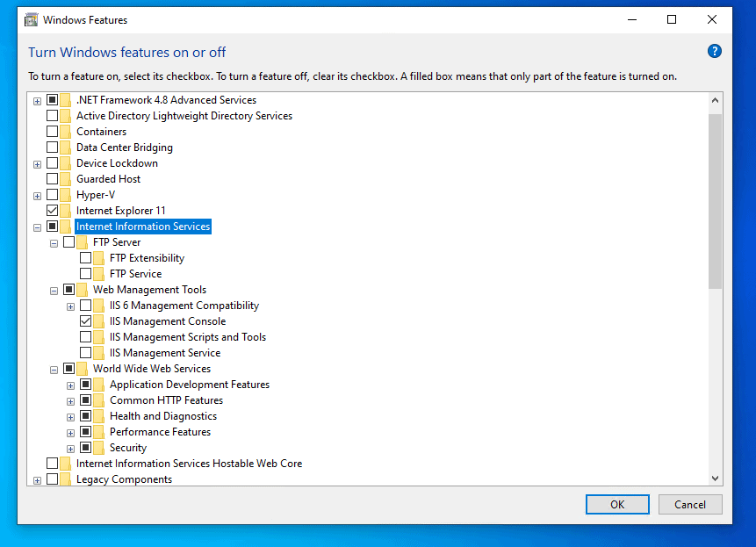Viewport: 756px width, 547px height.
Task: Click the folder icon beside Guarded Host
Action: (x=65, y=179)
